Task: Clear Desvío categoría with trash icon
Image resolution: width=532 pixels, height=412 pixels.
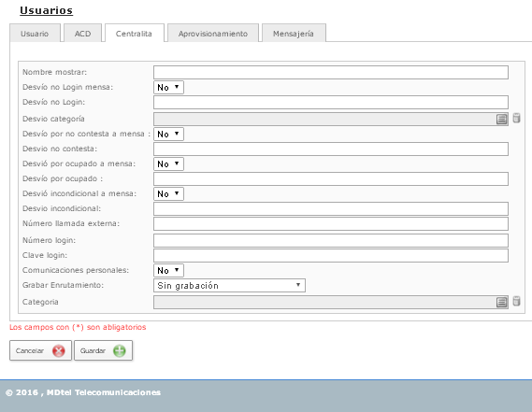Action: pos(516,118)
